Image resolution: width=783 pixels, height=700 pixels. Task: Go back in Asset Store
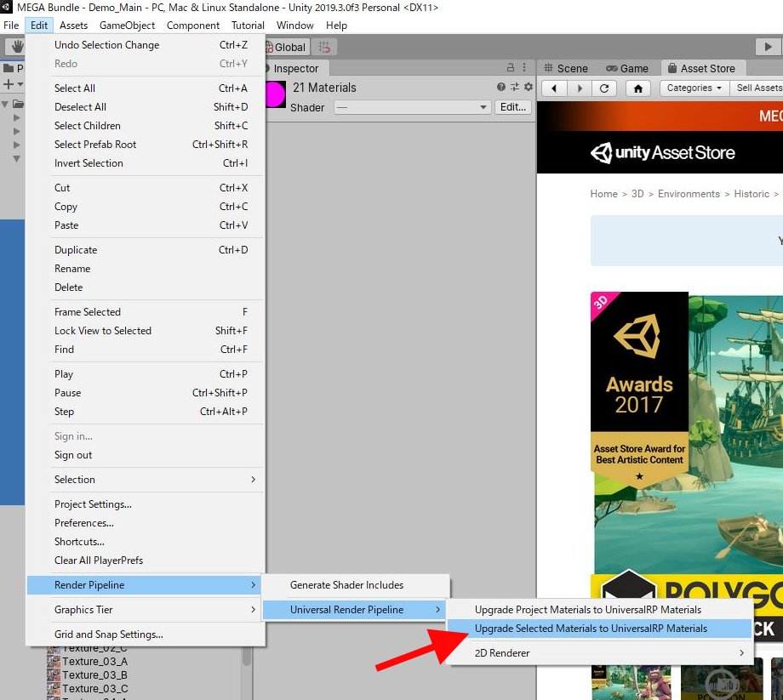pyautogui.click(x=554, y=88)
